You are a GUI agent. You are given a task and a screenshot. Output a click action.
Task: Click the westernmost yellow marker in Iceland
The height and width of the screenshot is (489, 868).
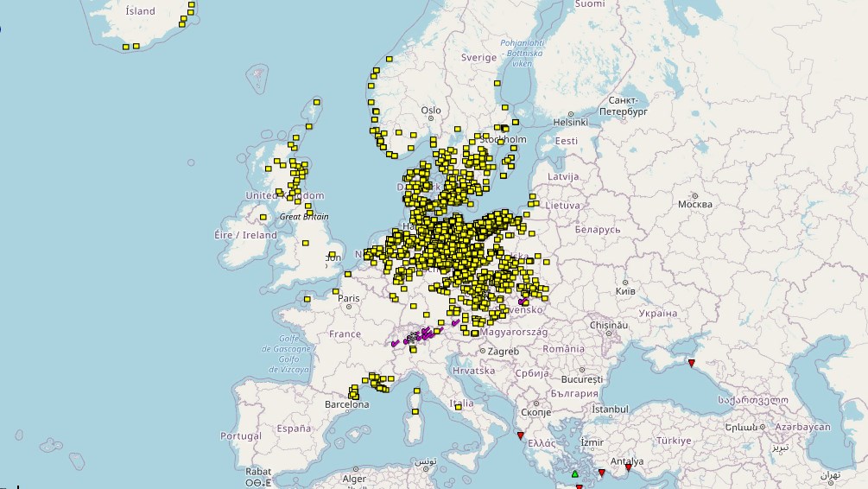pos(126,47)
